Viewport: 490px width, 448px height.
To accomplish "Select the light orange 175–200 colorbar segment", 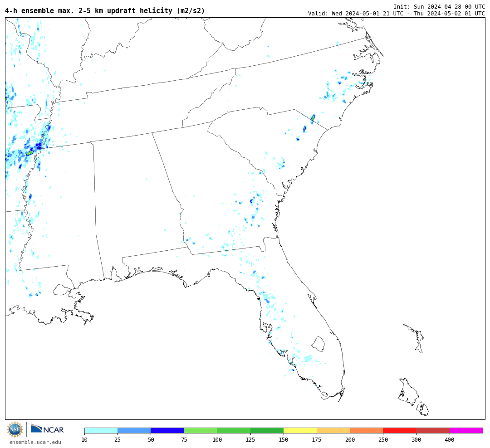I will coord(333,430).
